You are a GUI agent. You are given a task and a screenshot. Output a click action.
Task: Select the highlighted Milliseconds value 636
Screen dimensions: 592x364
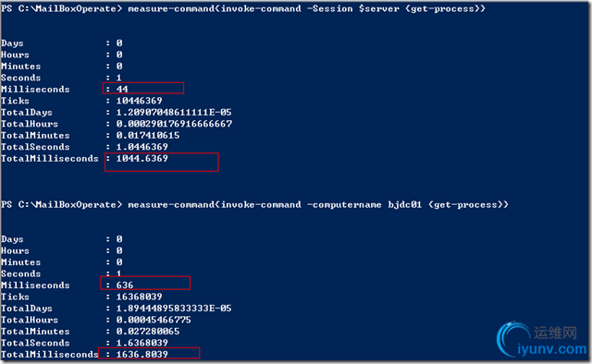[x=125, y=285]
